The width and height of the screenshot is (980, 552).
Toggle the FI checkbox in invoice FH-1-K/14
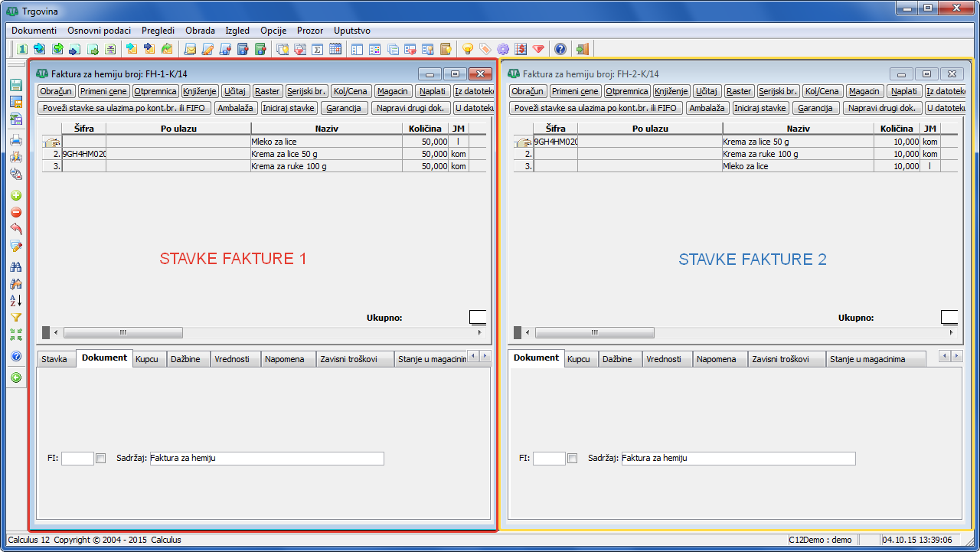coord(100,459)
